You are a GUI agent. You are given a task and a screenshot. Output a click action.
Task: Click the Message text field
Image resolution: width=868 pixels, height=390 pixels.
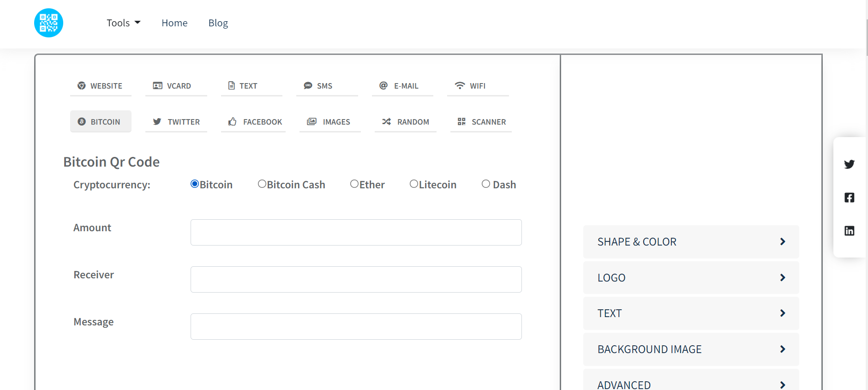[356, 326]
